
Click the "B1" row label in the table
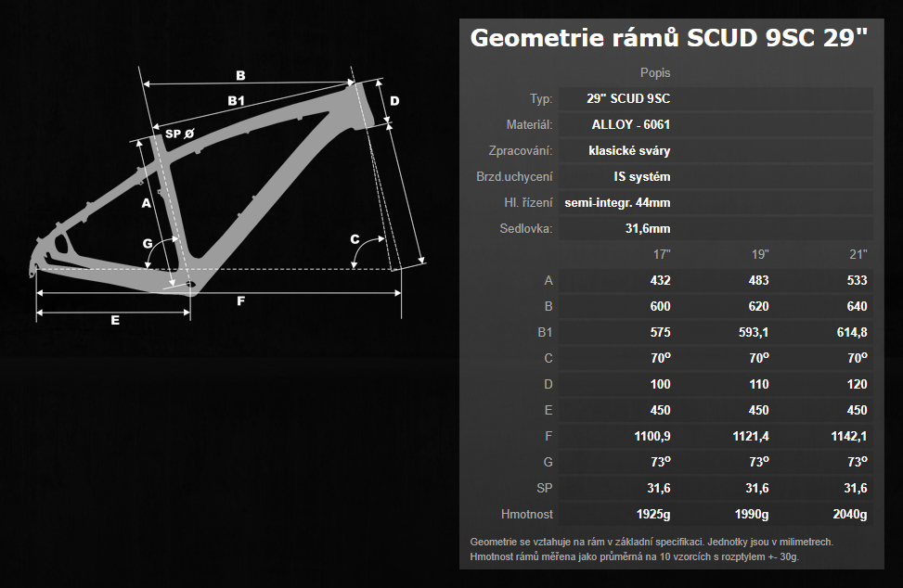[x=545, y=332]
